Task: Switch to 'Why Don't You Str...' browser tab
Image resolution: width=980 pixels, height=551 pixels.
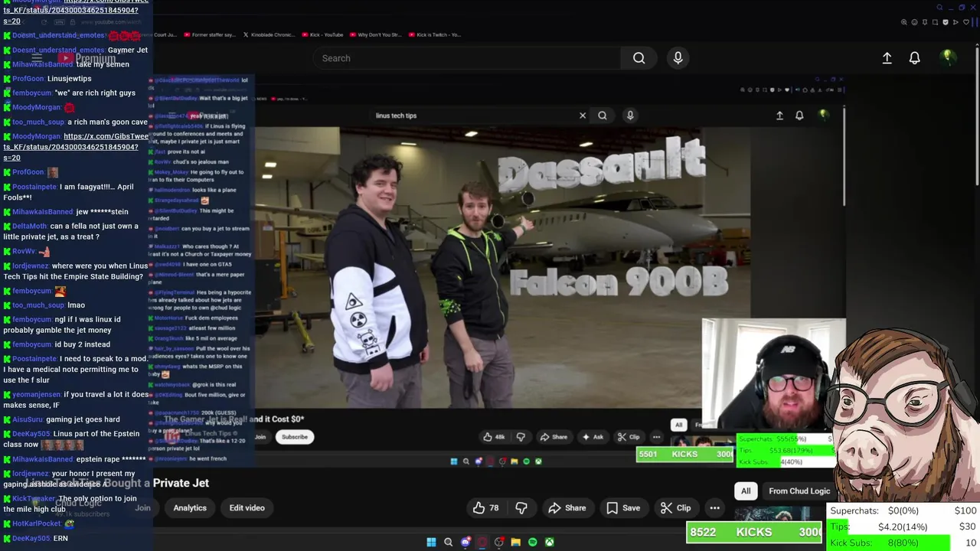Action: [375, 34]
